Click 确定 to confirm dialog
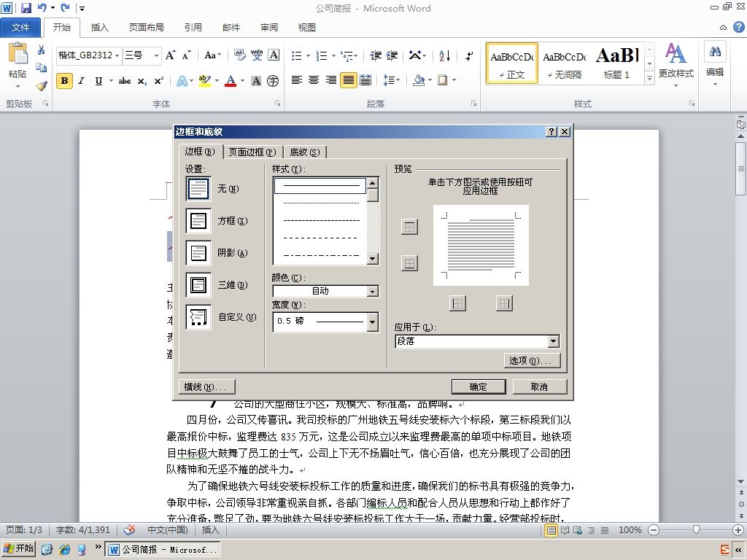This screenshot has width=747, height=560. (479, 386)
